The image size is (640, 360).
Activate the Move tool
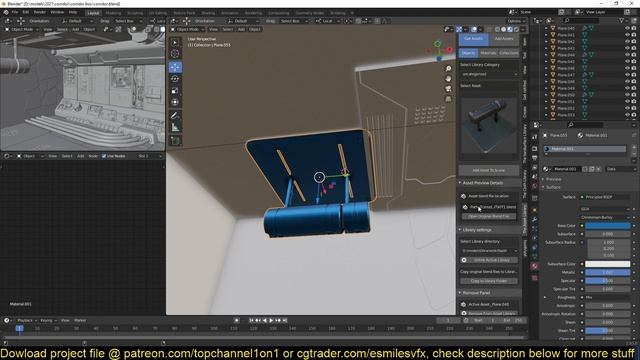[x=175, y=67]
